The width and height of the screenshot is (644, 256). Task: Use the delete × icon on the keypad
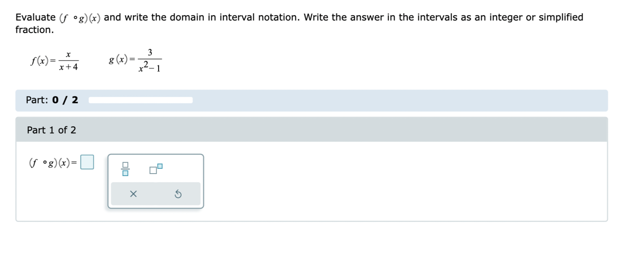point(133,194)
